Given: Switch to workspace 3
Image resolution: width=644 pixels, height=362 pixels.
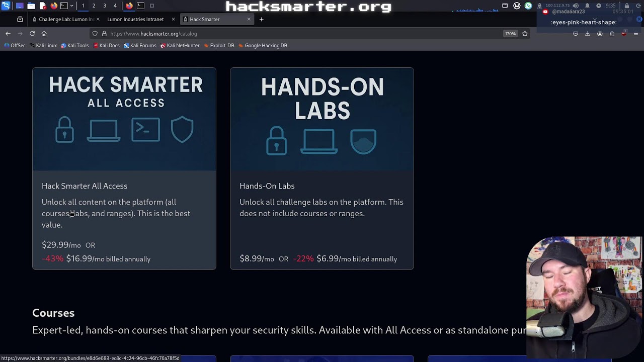Looking at the screenshot, I should [x=105, y=6].
